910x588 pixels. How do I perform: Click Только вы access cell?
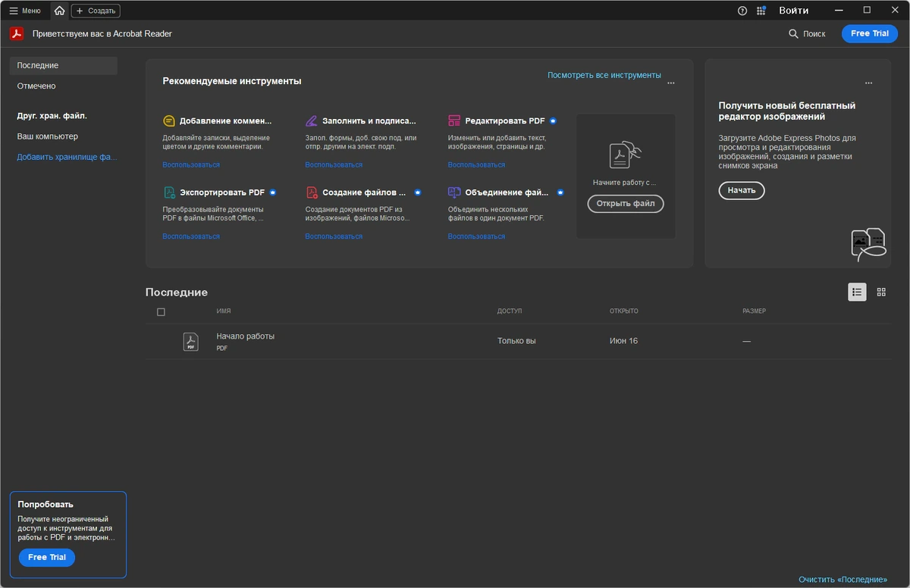tap(516, 341)
